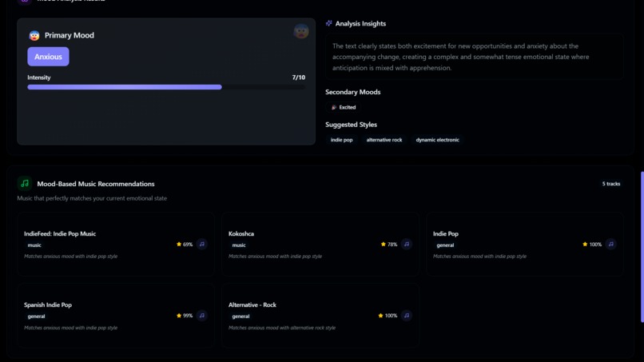
Task: Open the Kokoshca recommendation title
Action: point(241,233)
